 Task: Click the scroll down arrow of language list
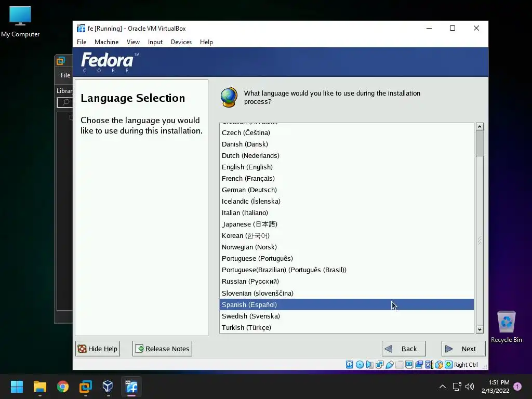coord(480,329)
